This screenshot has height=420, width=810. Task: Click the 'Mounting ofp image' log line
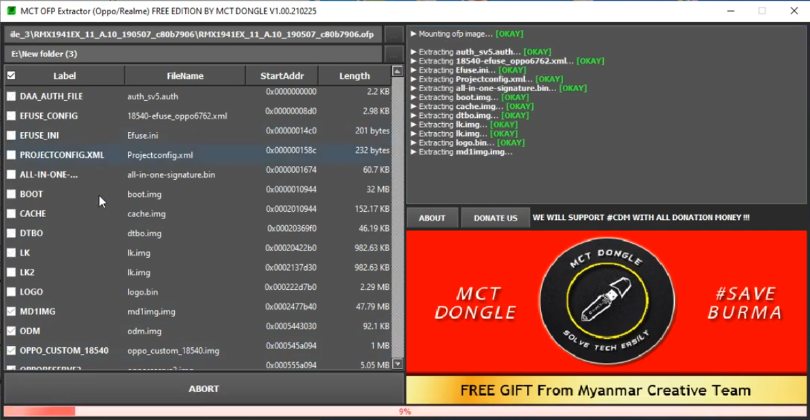(467, 34)
